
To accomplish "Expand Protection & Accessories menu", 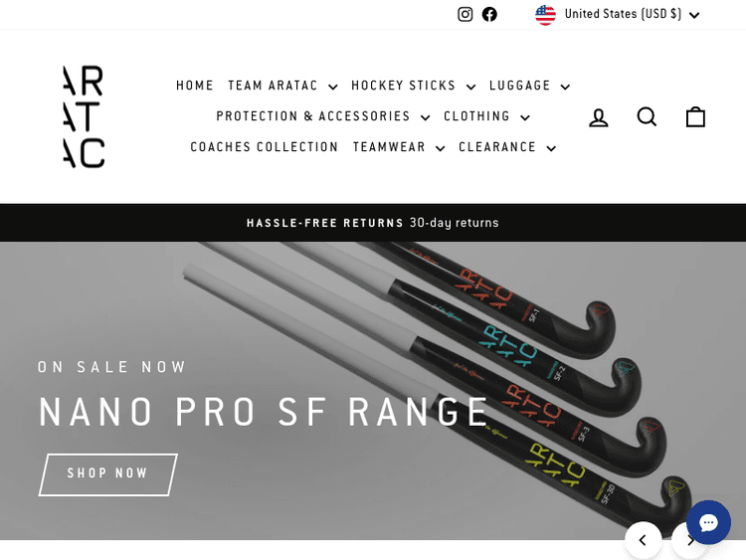I will (322, 116).
